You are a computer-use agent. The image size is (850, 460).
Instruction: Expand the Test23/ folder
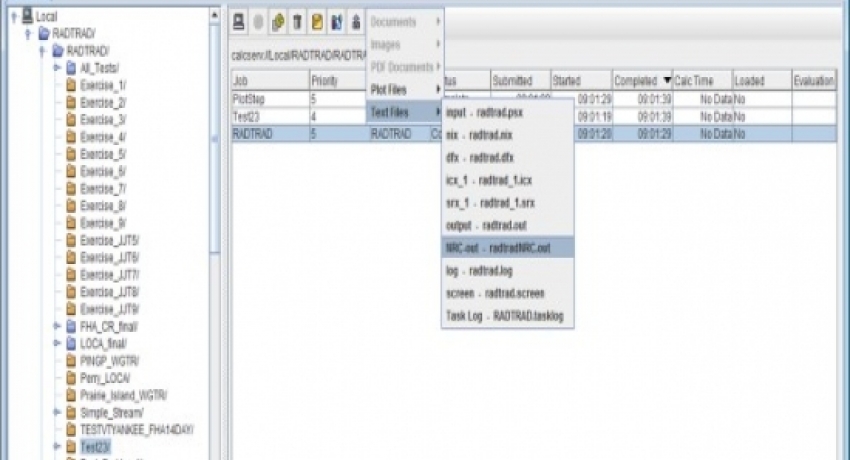[x=57, y=446]
